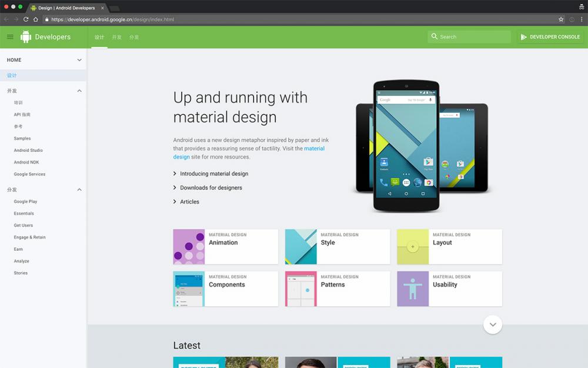Click the browser back arrow
The width and height of the screenshot is (588, 368).
(6, 19)
